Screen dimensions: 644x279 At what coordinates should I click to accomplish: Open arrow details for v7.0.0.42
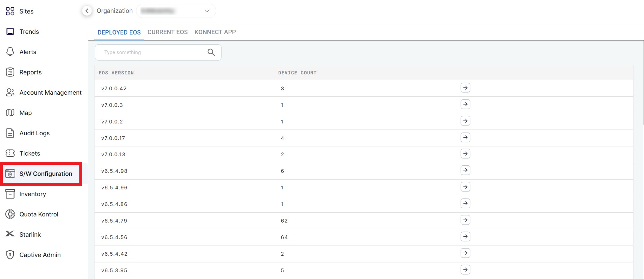coord(465,88)
